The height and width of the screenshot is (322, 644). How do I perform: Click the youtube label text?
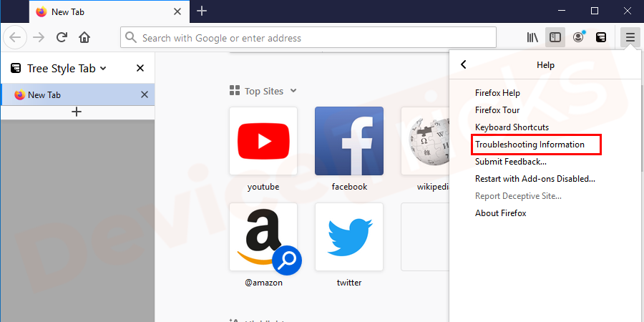click(x=263, y=187)
